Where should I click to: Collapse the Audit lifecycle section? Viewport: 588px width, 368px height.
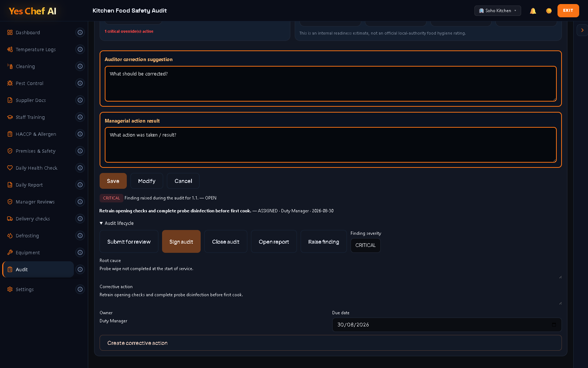pyautogui.click(x=116, y=223)
